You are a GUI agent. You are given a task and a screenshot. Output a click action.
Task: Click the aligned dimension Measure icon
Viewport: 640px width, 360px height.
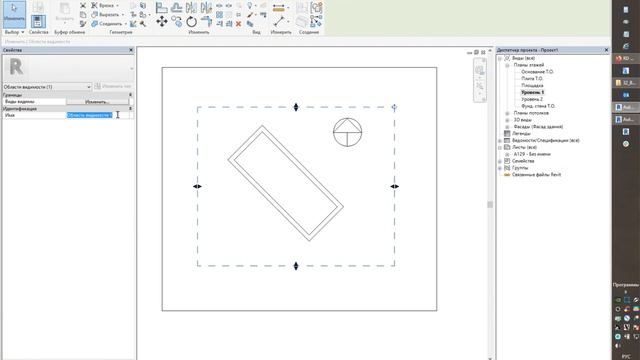point(279,7)
